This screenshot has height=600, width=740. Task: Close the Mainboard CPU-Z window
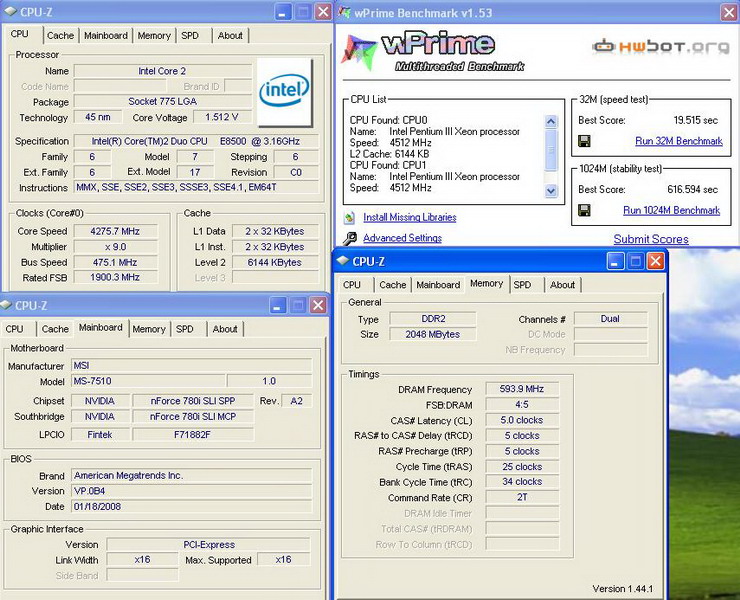[x=319, y=305]
